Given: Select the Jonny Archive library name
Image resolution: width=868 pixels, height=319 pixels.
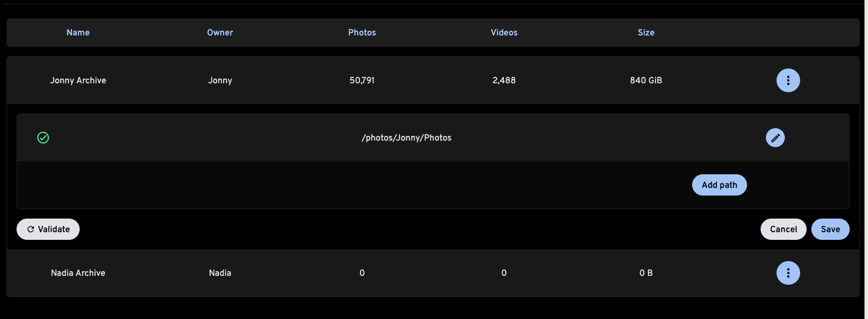Looking at the screenshot, I should (x=78, y=80).
